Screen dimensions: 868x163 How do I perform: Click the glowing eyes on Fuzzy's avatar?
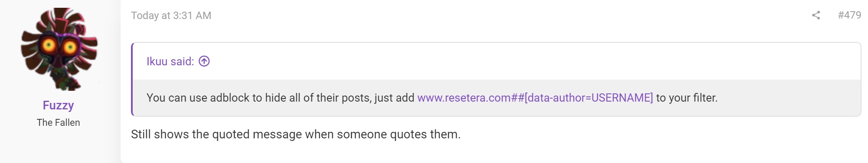coord(59,45)
